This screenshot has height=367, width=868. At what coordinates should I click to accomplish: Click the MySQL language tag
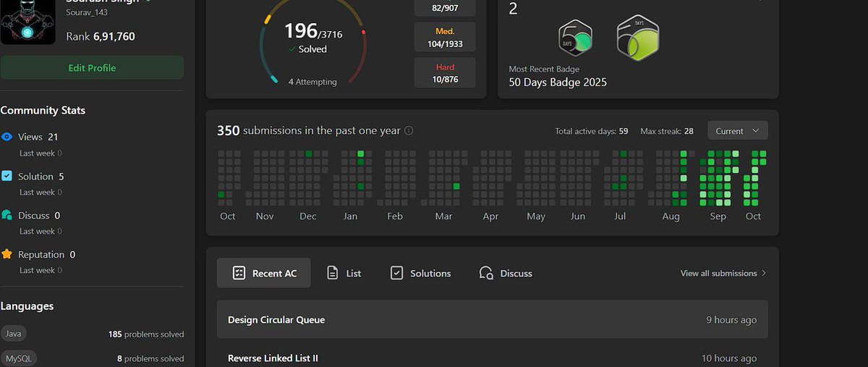(18, 358)
